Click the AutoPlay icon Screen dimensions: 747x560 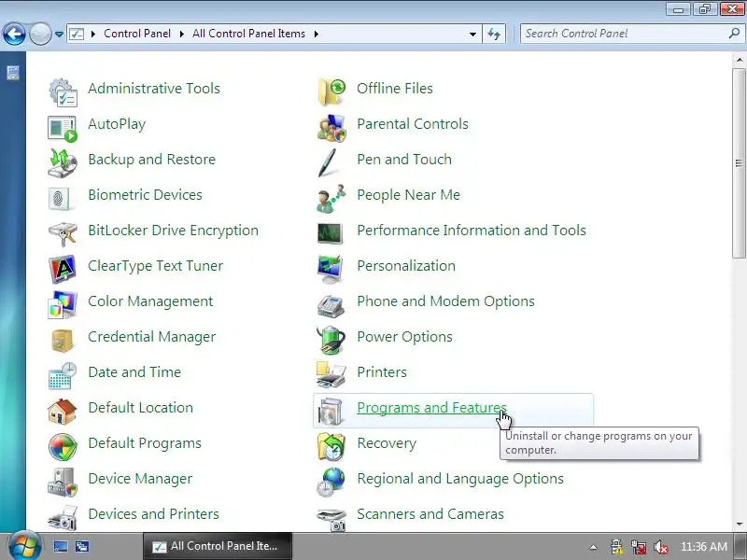(63, 128)
